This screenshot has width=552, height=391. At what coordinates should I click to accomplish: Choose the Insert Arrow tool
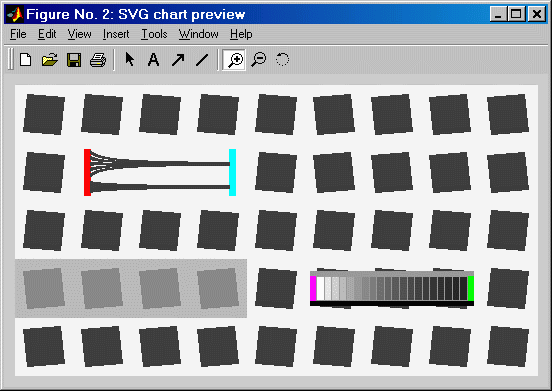pos(178,60)
